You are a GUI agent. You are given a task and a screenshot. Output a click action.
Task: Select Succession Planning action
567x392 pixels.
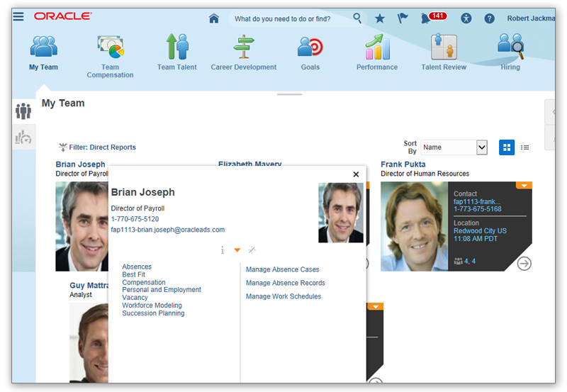pyautogui.click(x=153, y=313)
